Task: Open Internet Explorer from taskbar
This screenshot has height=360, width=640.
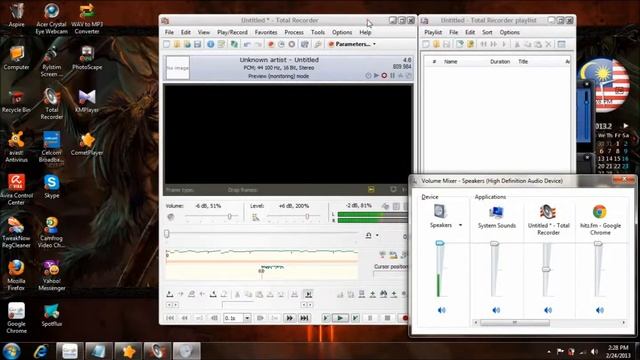Action: click(x=40, y=351)
